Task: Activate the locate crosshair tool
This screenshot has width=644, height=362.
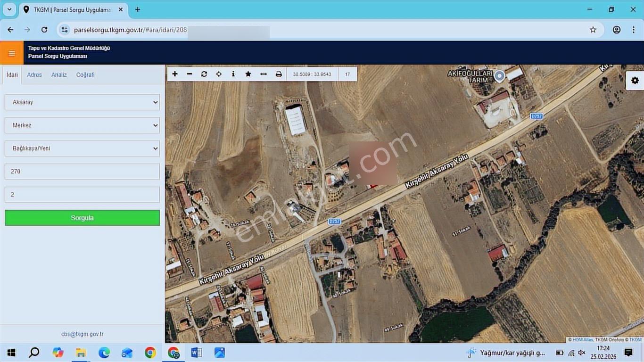Action: 219,74
